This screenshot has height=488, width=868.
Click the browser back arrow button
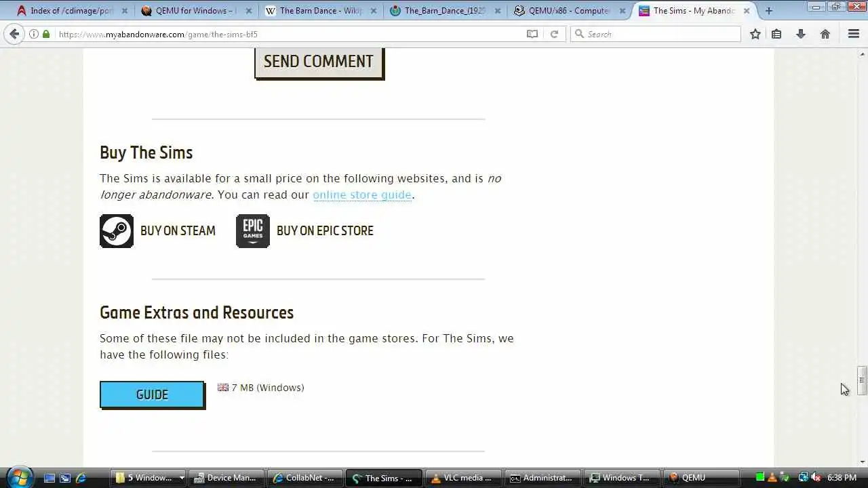coord(14,34)
